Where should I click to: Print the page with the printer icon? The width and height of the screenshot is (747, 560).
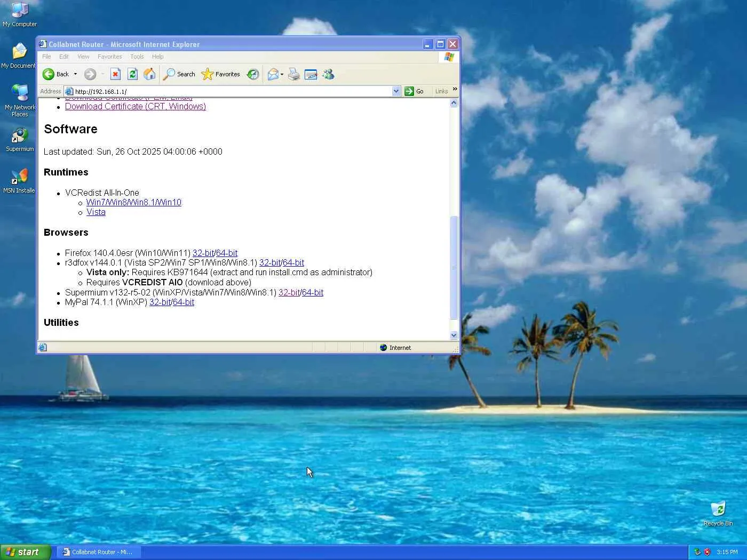[x=294, y=74]
